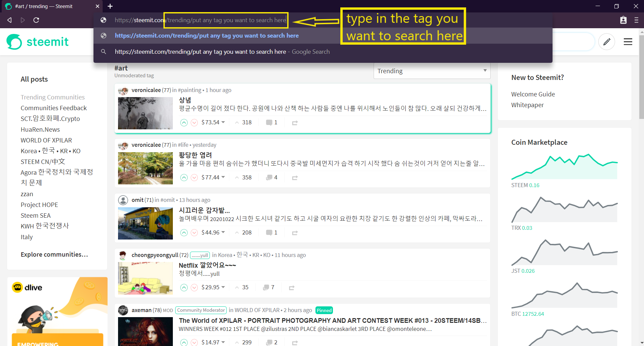Open the Netflix 깔았어요 post title
644x346 pixels.
207,265
